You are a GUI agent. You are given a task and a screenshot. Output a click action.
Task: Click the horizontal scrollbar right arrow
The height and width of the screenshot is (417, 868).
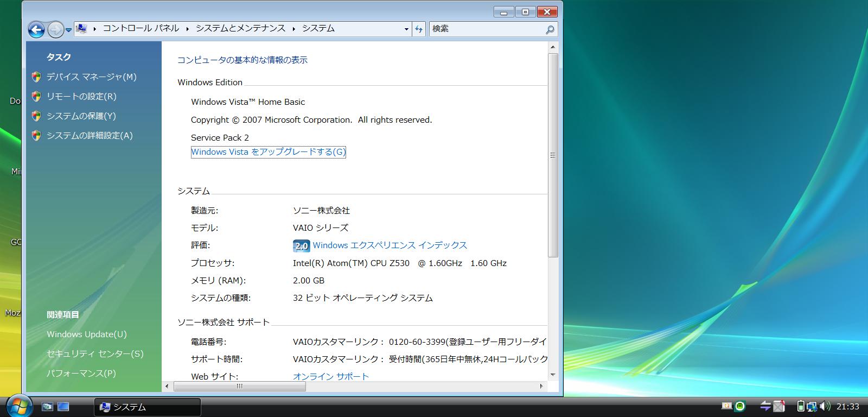[x=541, y=386]
